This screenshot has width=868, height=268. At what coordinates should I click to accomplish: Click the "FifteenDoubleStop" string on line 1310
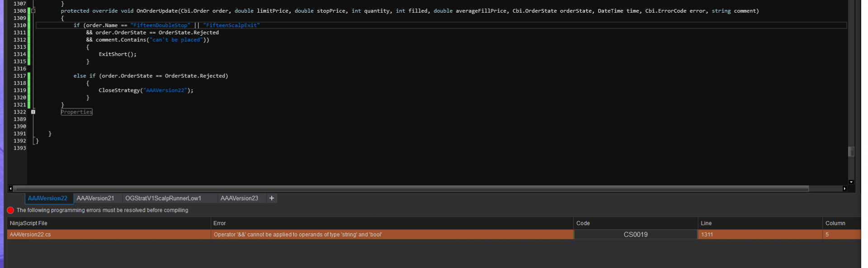click(160, 25)
